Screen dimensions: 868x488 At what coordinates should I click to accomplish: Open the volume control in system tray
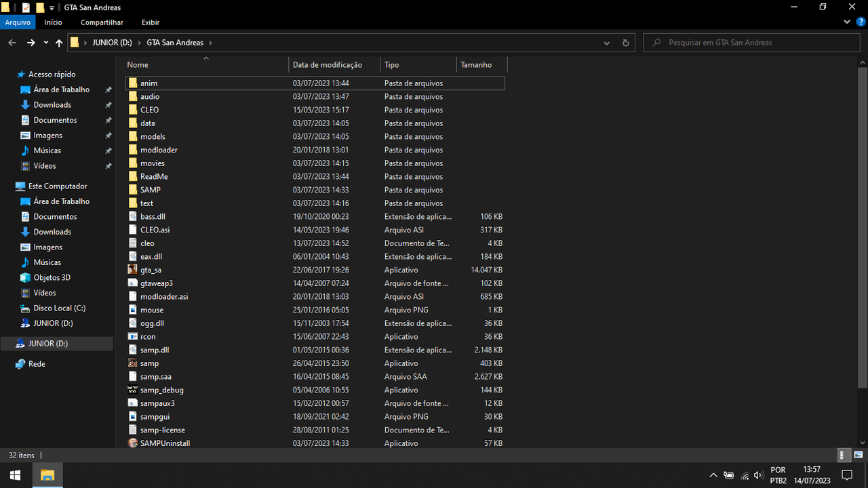click(759, 475)
